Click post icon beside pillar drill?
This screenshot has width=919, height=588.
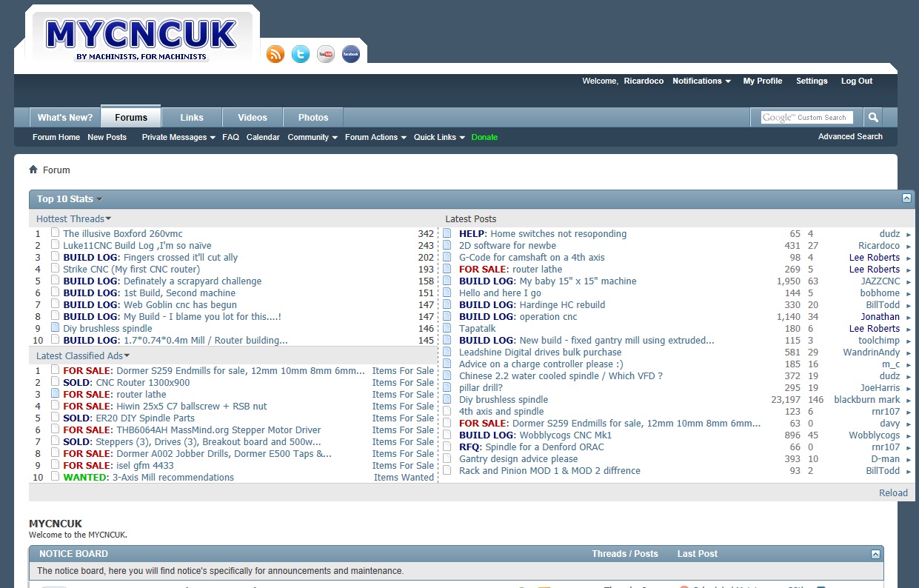(447, 387)
